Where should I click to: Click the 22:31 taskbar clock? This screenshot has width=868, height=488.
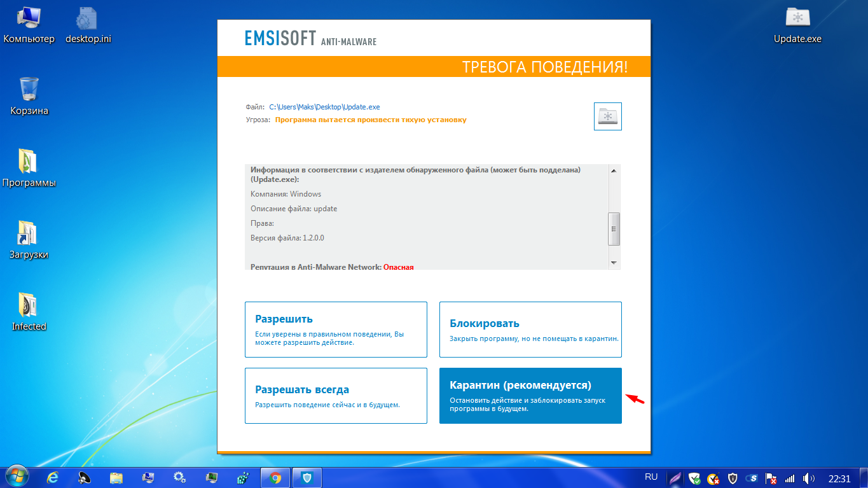click(839, 478)
